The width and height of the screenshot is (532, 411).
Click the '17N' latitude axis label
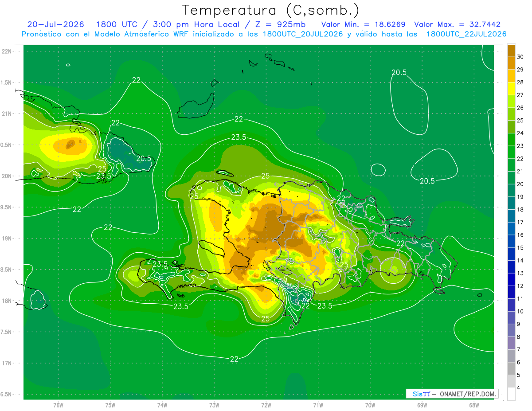click(7, 363)
